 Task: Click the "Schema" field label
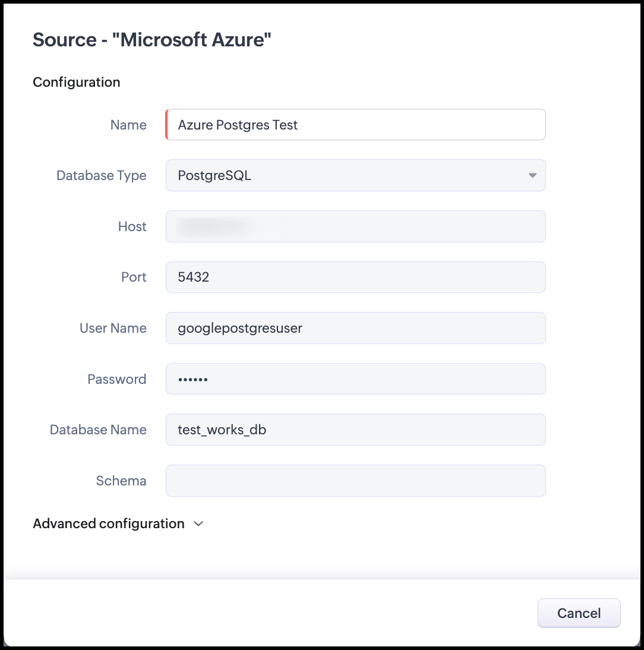pos(121,481)
